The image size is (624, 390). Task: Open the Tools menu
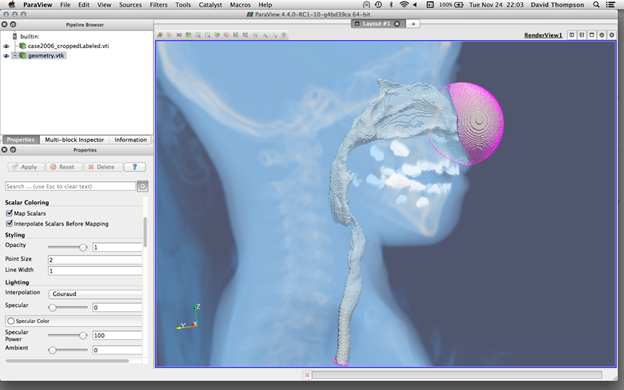point(183,5)
